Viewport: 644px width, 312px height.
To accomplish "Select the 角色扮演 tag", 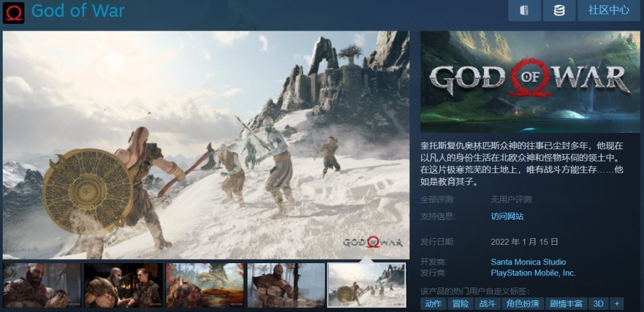I will pos(523,304).
